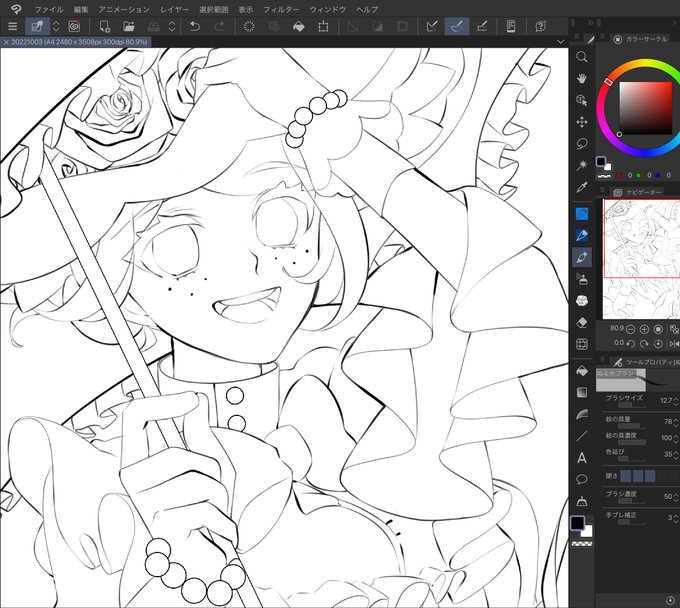Toggle the Snap to Grid icon
This screenshot has width=680, height=608.
click(x=482, y=26)
